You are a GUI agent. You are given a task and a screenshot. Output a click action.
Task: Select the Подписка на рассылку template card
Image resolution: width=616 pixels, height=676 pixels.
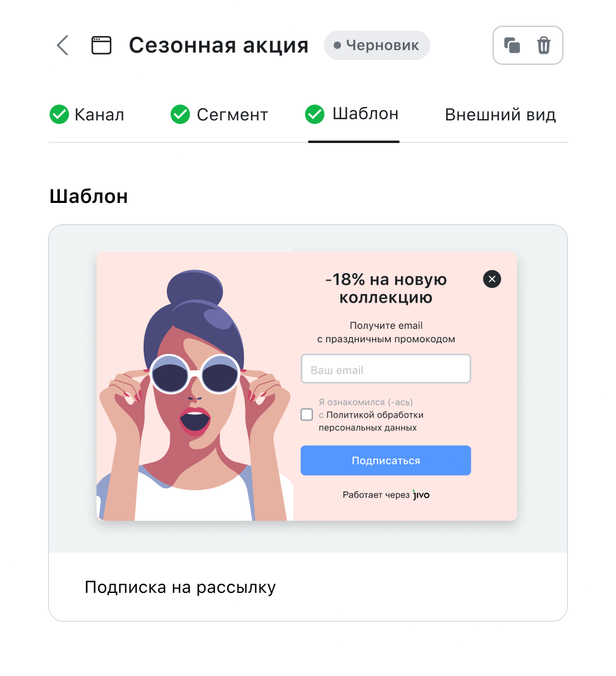click(x=308, y=423)
